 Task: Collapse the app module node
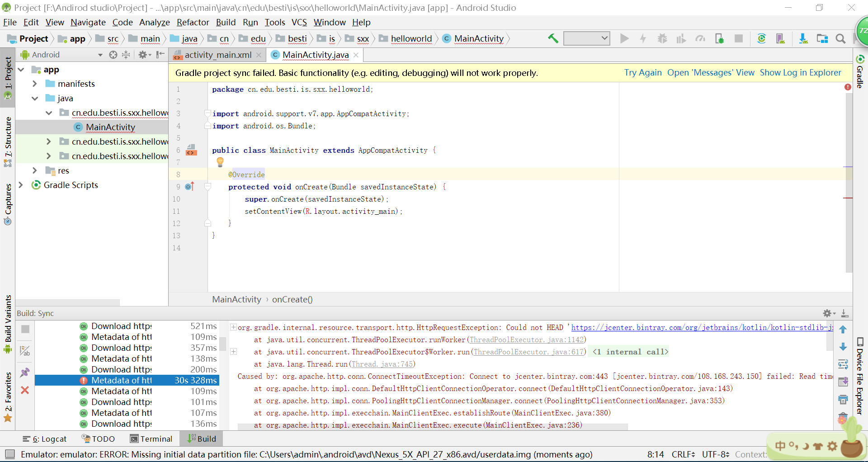tap(21, 70)
